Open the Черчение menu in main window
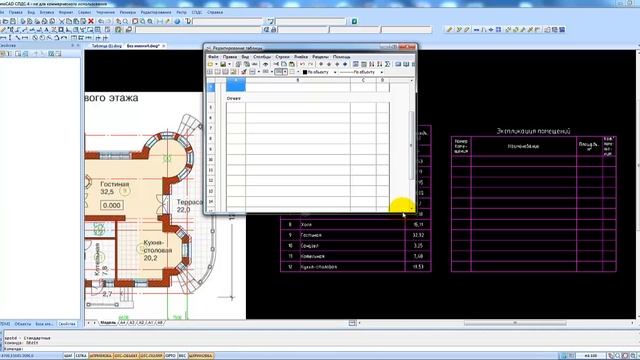Screen dimensions: 640x360 (105, 12)
